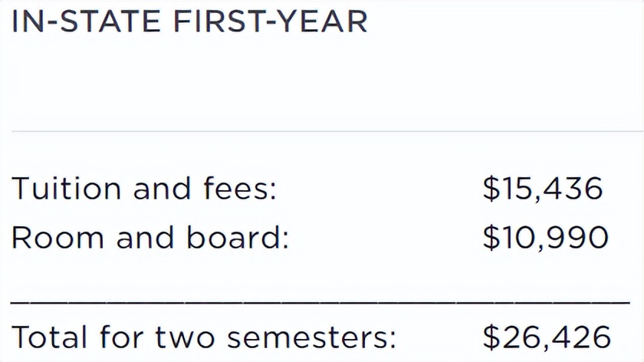
Task: Click the $15,436 tuition amount
Action: 543,189
